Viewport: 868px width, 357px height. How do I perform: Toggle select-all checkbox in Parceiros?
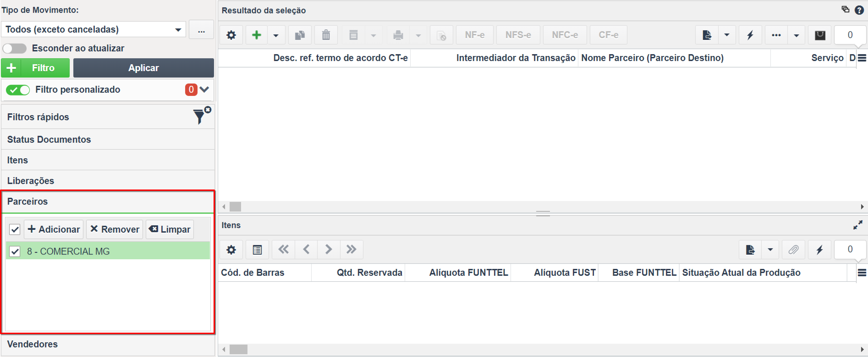pyautogui.click(x=15, y=229)
